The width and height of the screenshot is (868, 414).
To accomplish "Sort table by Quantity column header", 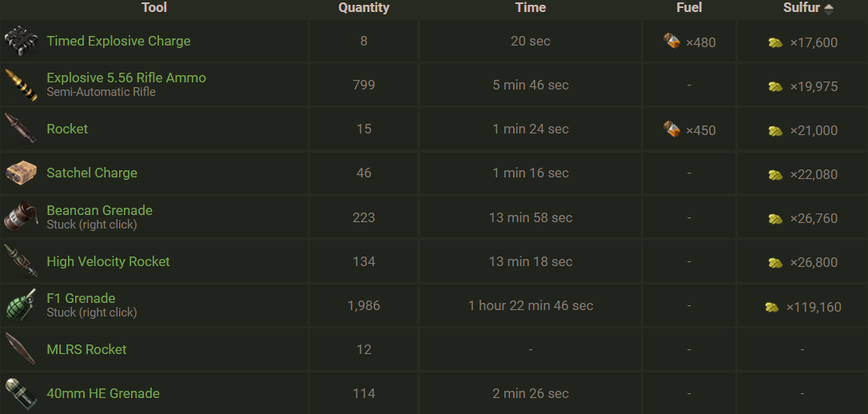I will (364, 8).
